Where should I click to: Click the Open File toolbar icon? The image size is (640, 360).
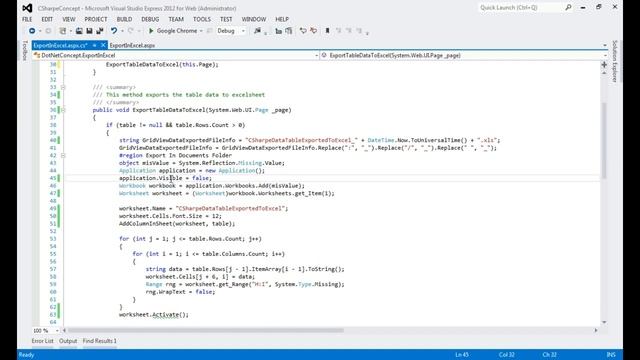(x=79, y=31)
